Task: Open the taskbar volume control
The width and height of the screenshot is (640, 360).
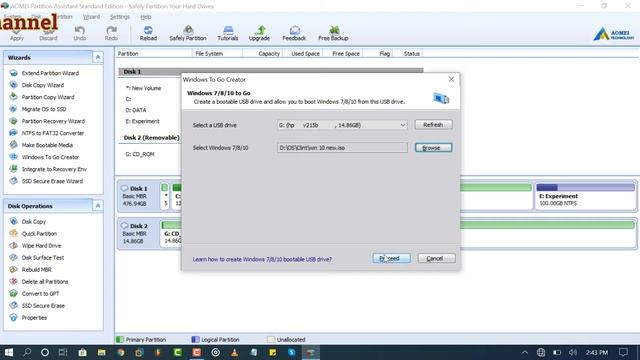Action: pyautogui.click(x=573, y=352)
